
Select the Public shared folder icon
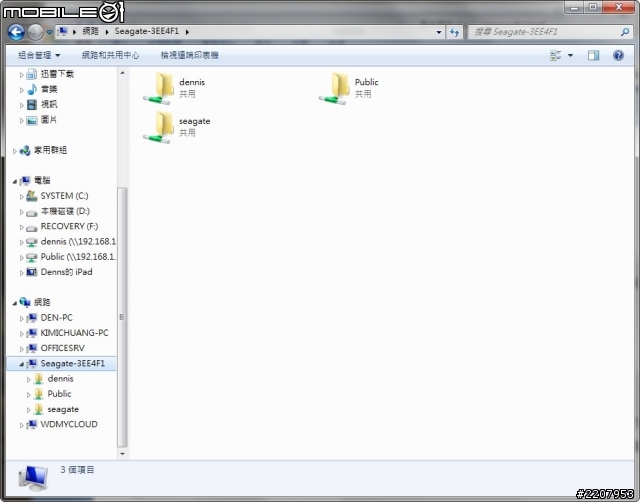[x=335, y=88]
